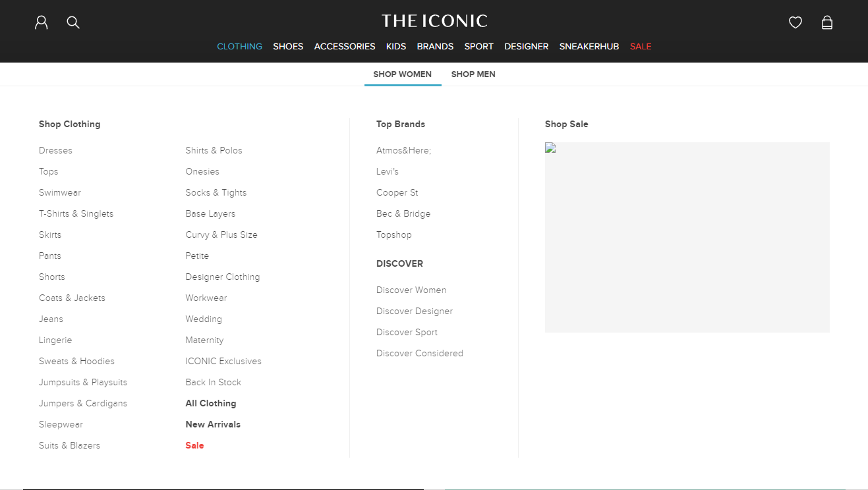Open Discover Considered
Viewport: 868px width, 490px height.
pos(419,353)
